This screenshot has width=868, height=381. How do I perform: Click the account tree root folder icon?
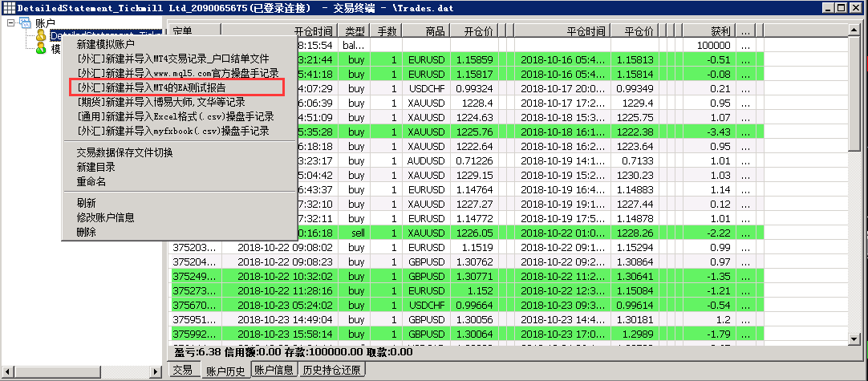24,23
